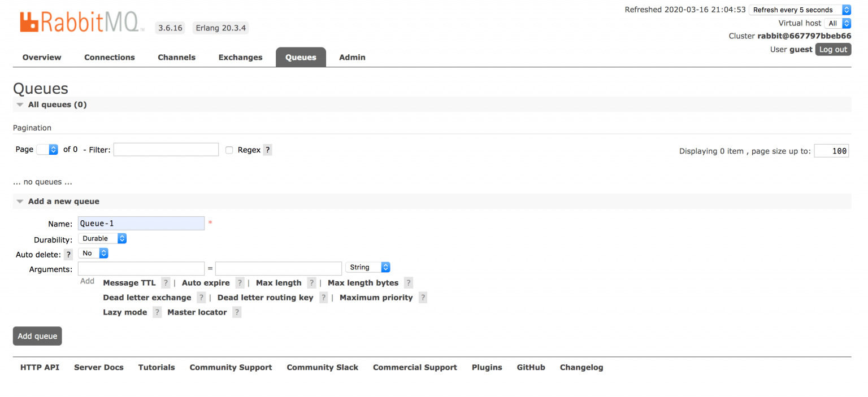Screen dimensions: 868x397
Task: Open the refresh interval dropdown
Action: click(800, 10)
